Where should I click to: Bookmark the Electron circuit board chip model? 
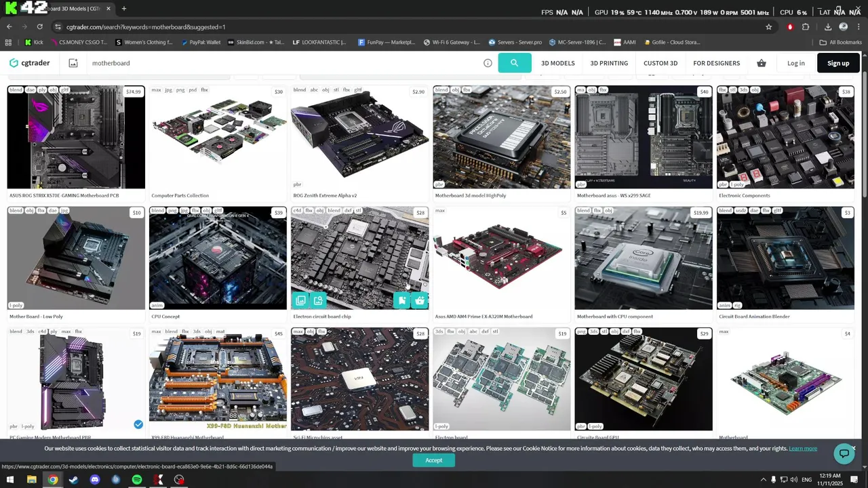tap(402, 300)
